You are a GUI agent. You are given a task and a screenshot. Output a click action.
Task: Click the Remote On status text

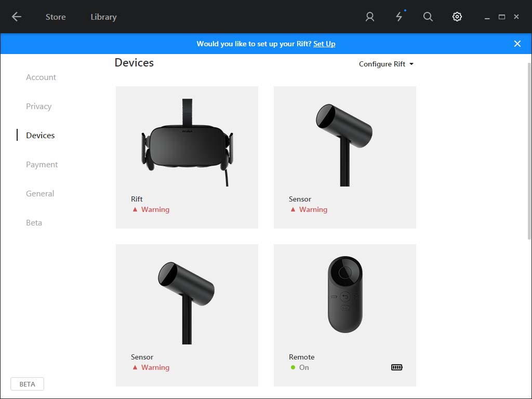[304, 367]
